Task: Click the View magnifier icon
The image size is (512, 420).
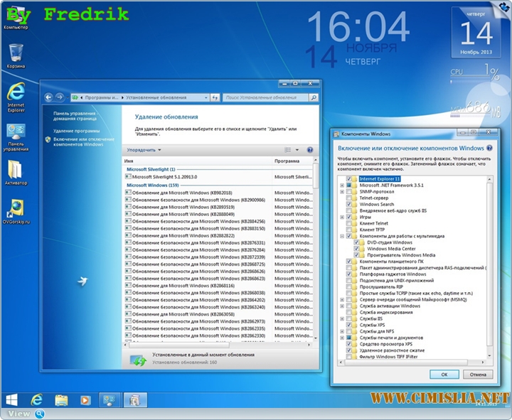Action: [x=40, y=414]
